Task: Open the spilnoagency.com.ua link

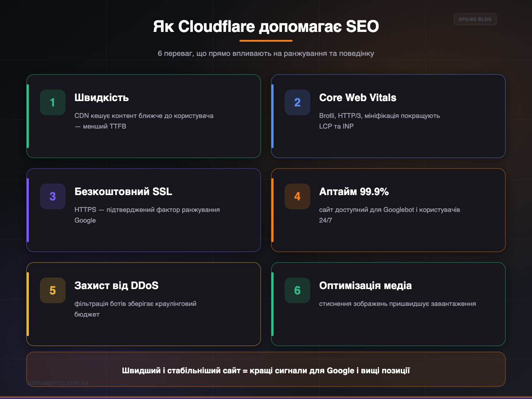Action: (x=57, y=383)
